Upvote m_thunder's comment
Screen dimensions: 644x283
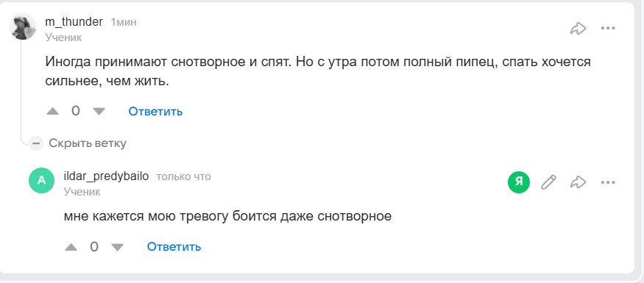pos(52,111)
